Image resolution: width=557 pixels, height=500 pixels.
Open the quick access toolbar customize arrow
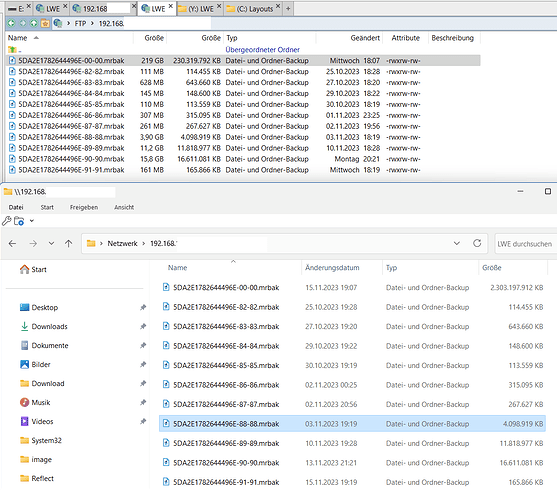point(32,221)
